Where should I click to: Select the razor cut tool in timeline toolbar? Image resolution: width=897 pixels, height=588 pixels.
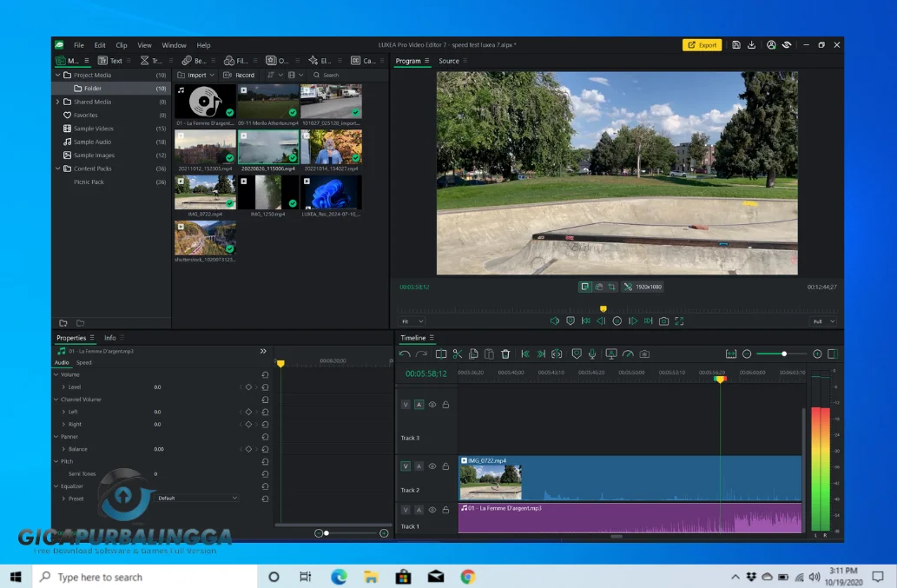[x=458, y=353]
